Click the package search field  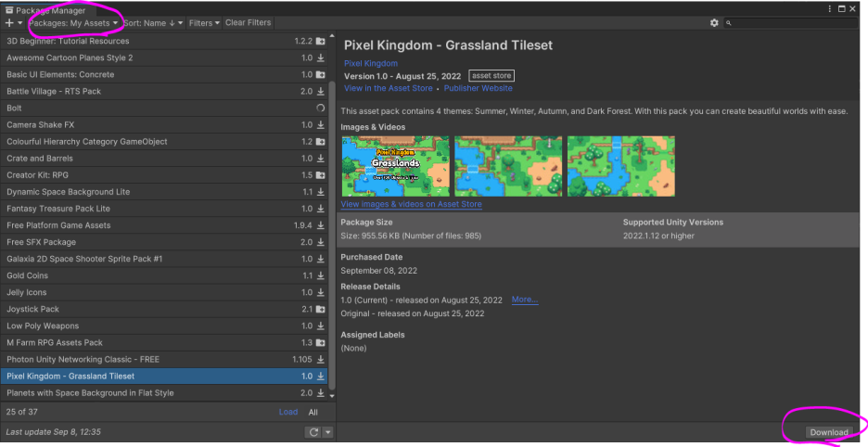[x=792, y=22]
